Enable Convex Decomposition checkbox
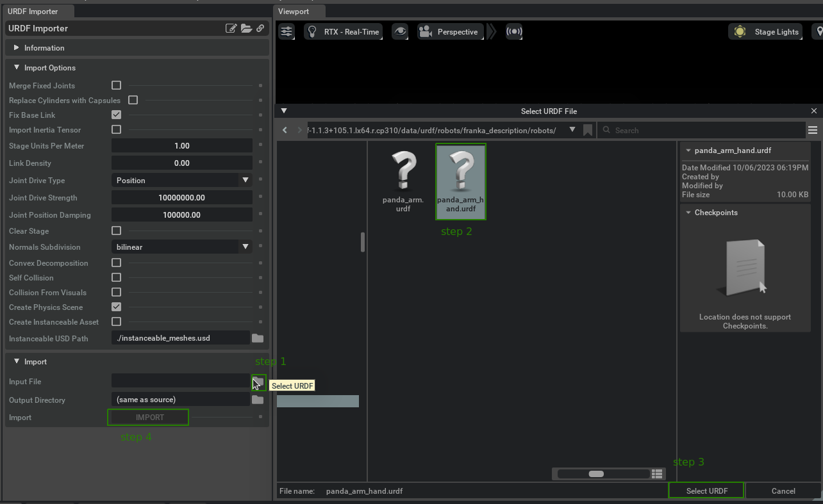Image resolution: width=823 pixels, height=504 pixels. click(x=116, y=263)
